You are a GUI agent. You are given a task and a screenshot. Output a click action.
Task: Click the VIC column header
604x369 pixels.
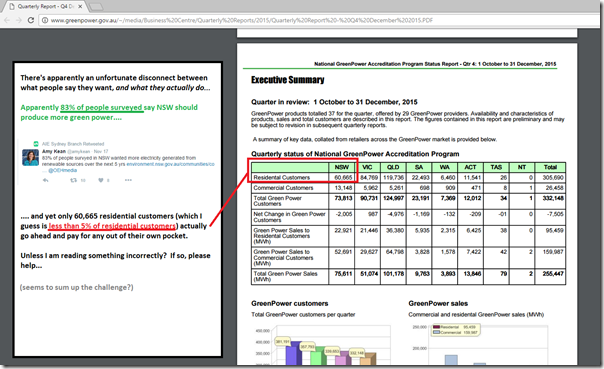[x=367, y=167]
